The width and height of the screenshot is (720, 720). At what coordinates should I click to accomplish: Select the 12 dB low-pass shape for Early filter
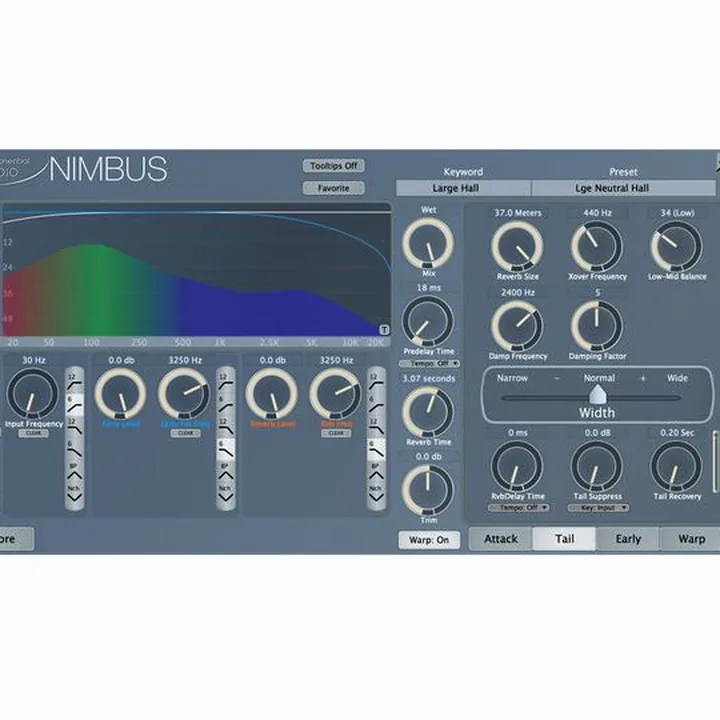pyautogui.click(x=225, y=427)
